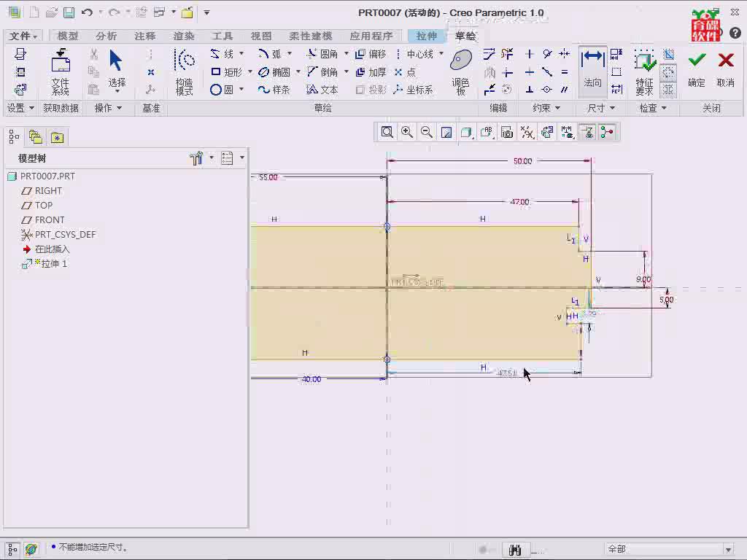Apply the Symmetric constraint icon
The width and height of the screenshot is (747, 560).
[565, 54]
